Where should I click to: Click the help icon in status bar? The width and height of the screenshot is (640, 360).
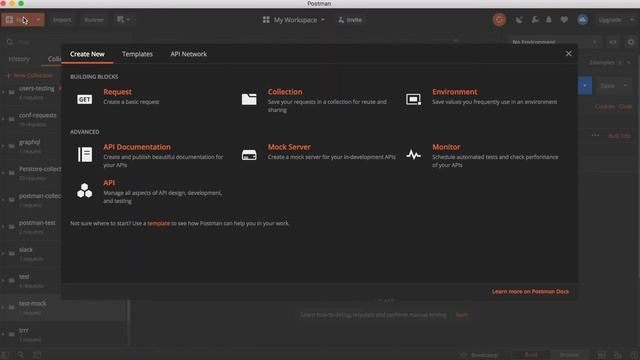coord(634,355)
